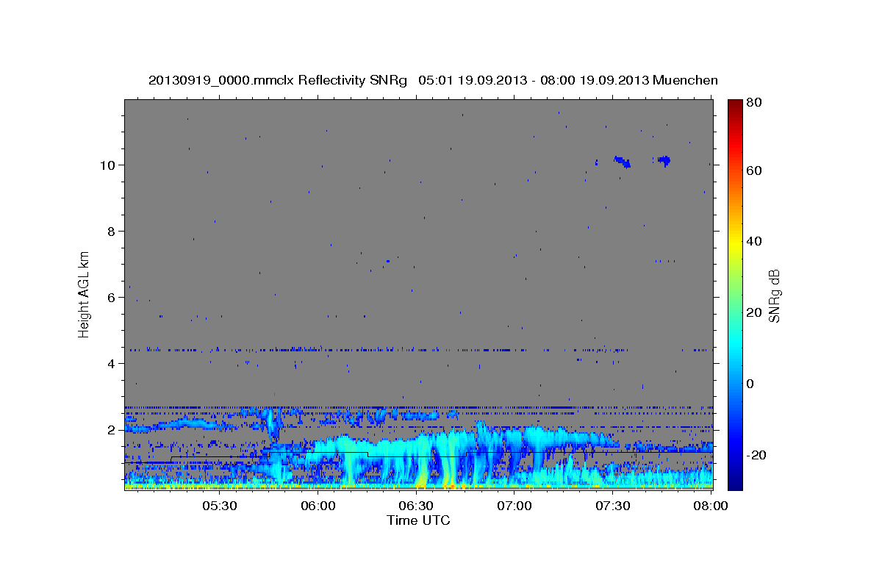Click the 07:00 time tick label
The height and width of the screenshot is (588, 882).
[x=514, y=506]
